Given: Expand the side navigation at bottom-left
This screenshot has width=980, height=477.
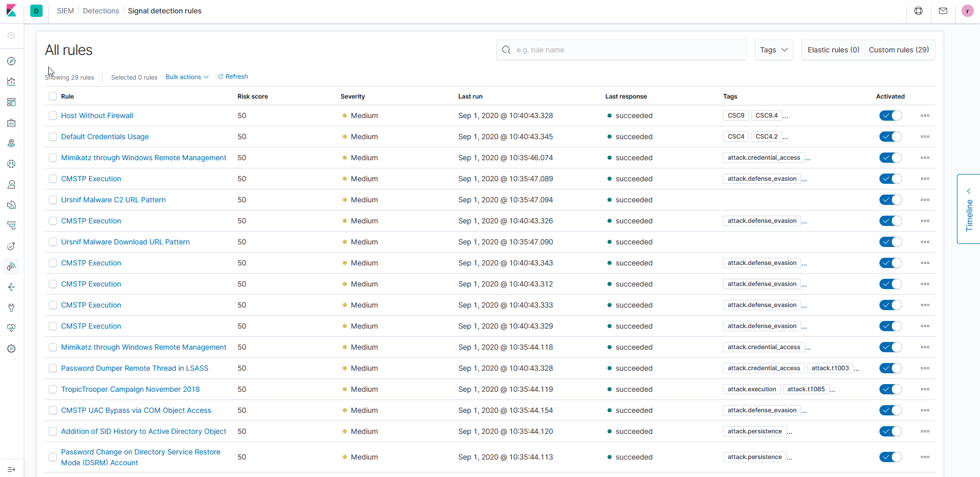Looking at the screenshot, I should [x=11, y=469].
